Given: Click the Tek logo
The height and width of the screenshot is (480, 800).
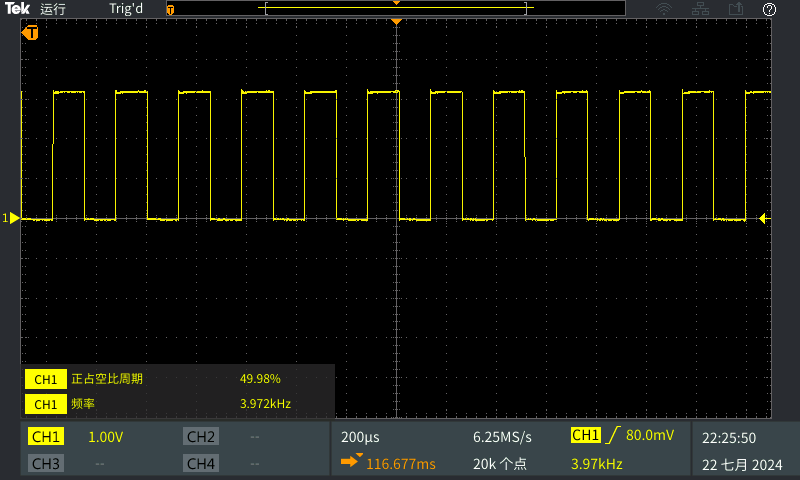Looking at the screenshot, I should [x=17, y=9].
